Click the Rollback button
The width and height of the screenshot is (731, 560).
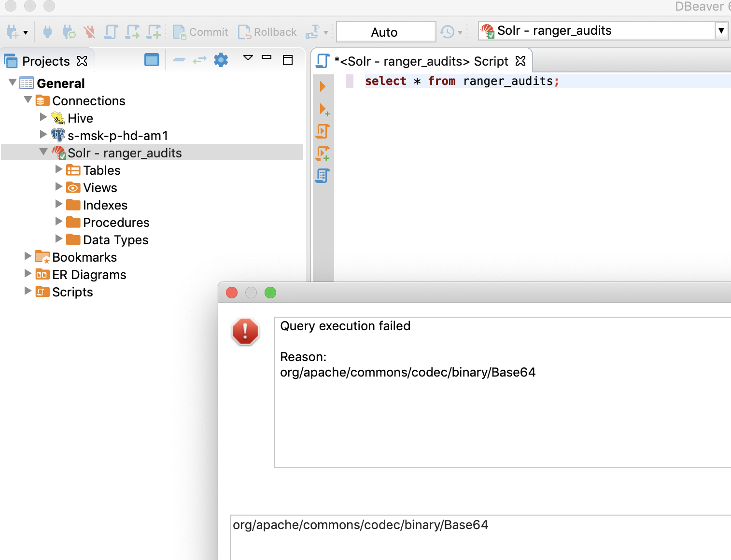click(267, 32)
